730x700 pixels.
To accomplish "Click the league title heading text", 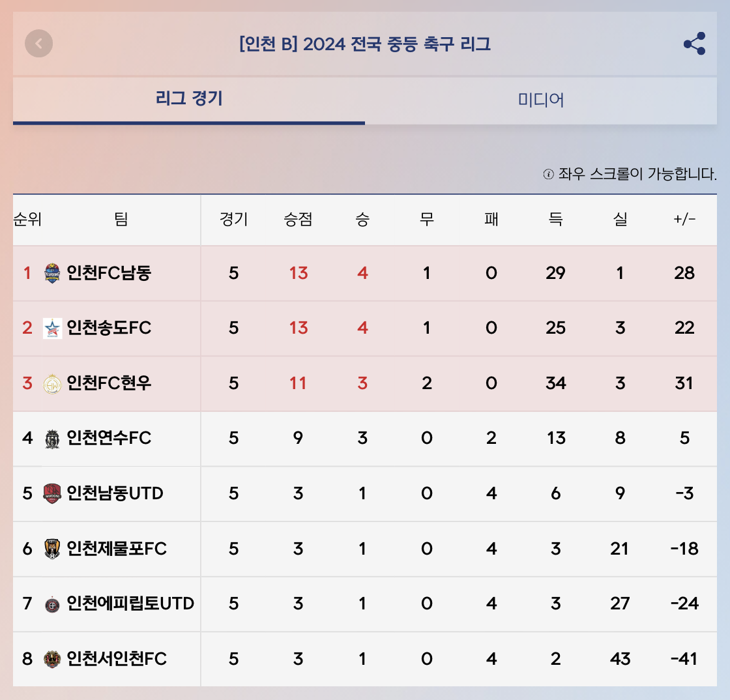I will 365,44.
